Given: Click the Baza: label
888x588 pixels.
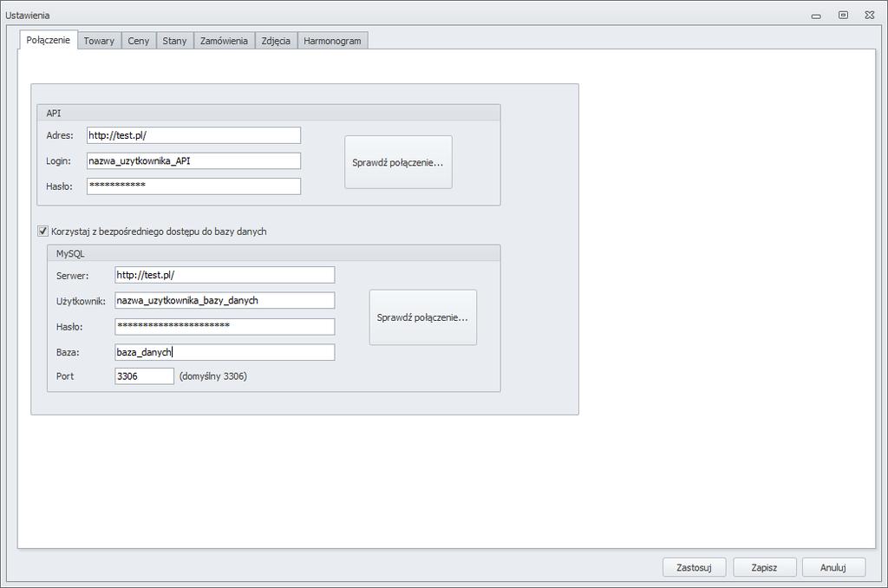Looking at the screenshot, I should (68, 352).
